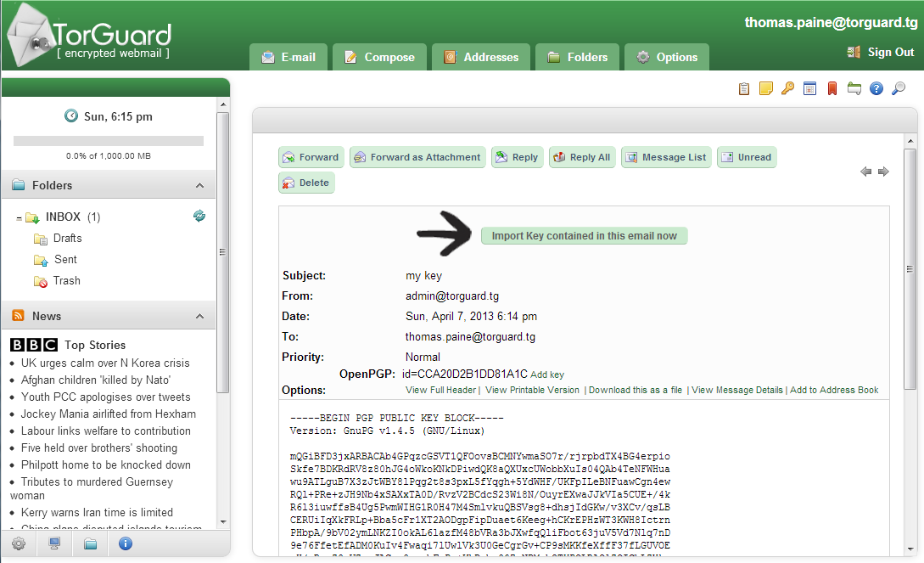Open 'Kerry warns Iran time is limited' story
Viewport: 924px width, 563px height.
[x=98, y=512]
